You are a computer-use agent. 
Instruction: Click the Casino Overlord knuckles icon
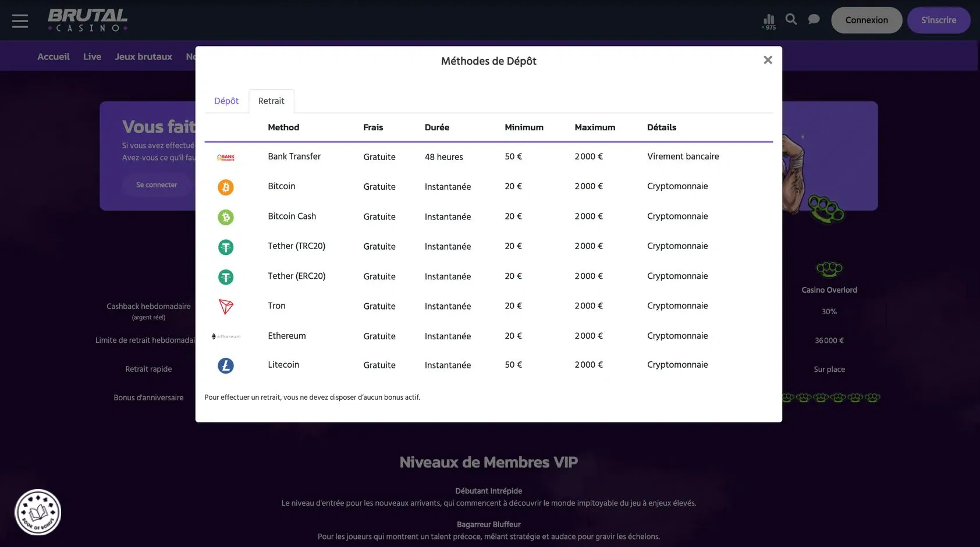pos(829,269)
